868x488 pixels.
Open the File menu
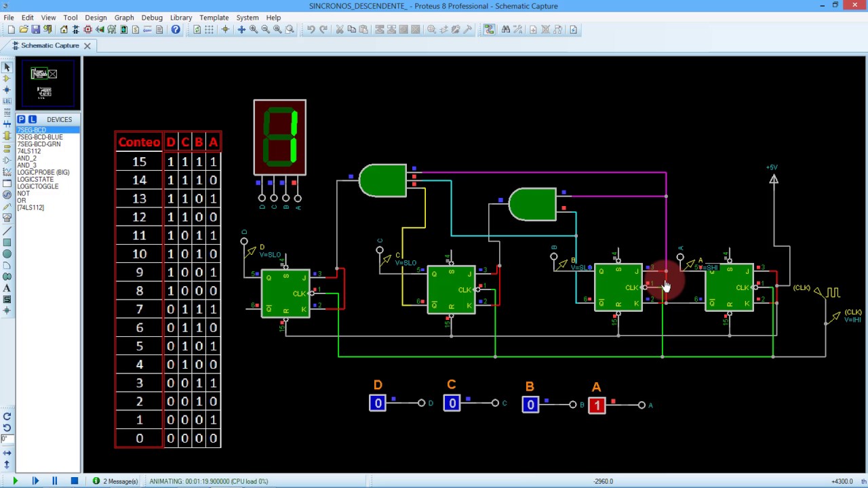tap(9, 18)
